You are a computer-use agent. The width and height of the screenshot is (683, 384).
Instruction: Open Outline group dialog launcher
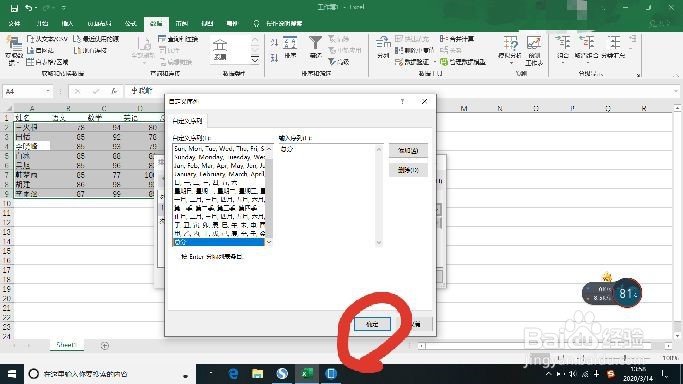point(639,75)
